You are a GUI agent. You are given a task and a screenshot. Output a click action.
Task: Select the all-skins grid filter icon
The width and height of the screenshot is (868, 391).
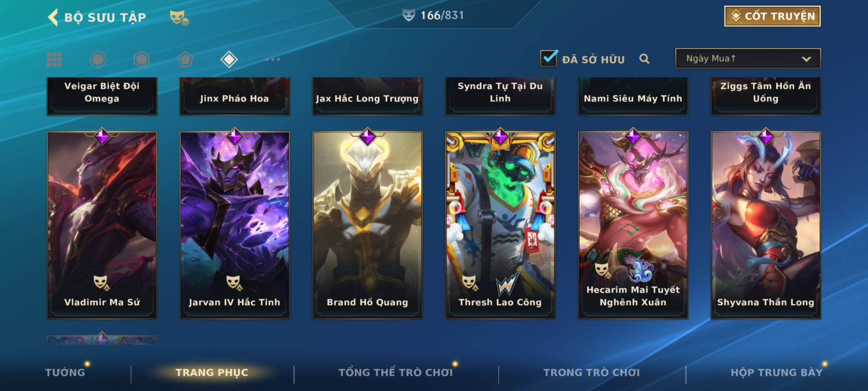54,59
